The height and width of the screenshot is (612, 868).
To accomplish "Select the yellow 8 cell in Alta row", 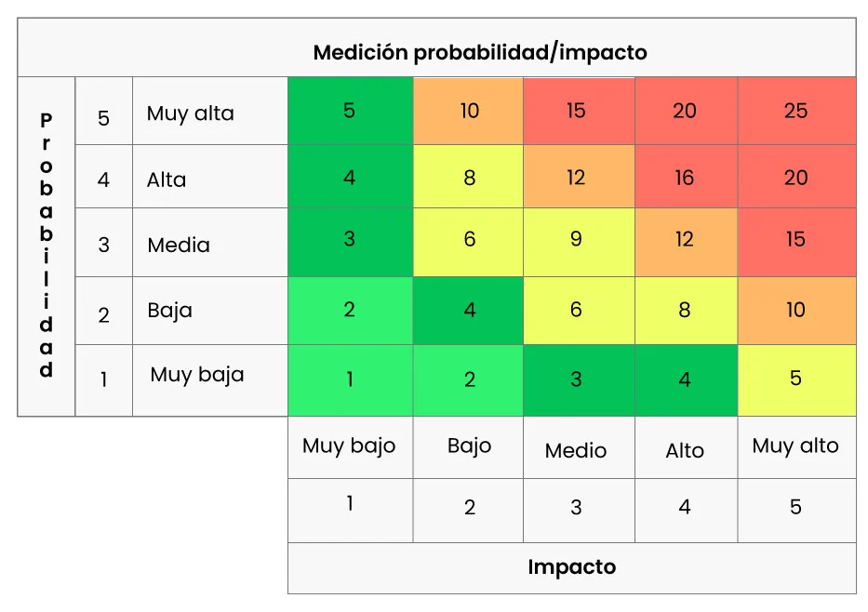I will pyautogui.click(x=469, y=177).
